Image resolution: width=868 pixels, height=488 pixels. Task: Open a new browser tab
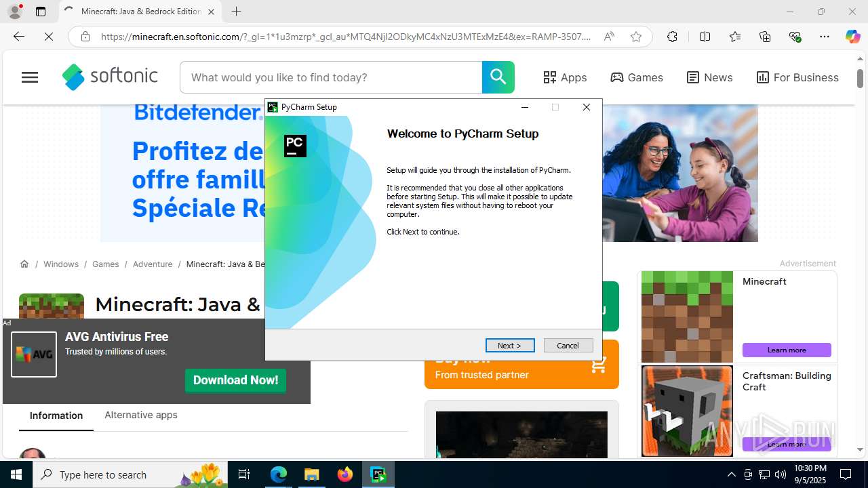(x=236, y=12)
